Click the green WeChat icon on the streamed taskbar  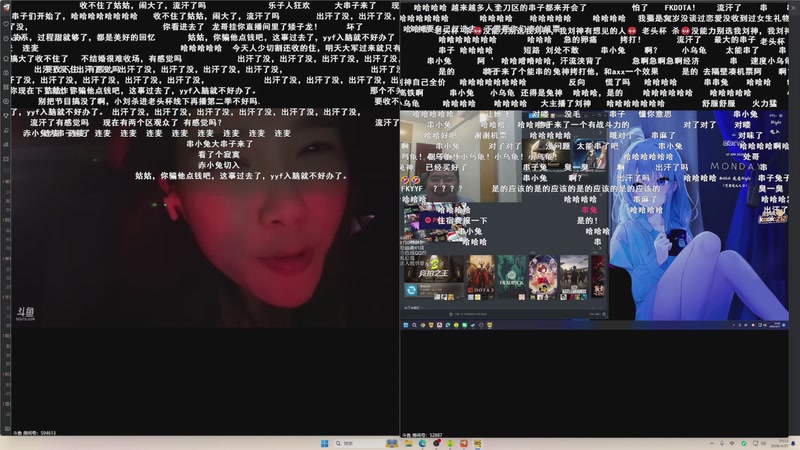pyautogui.click(x=465, y=325)
